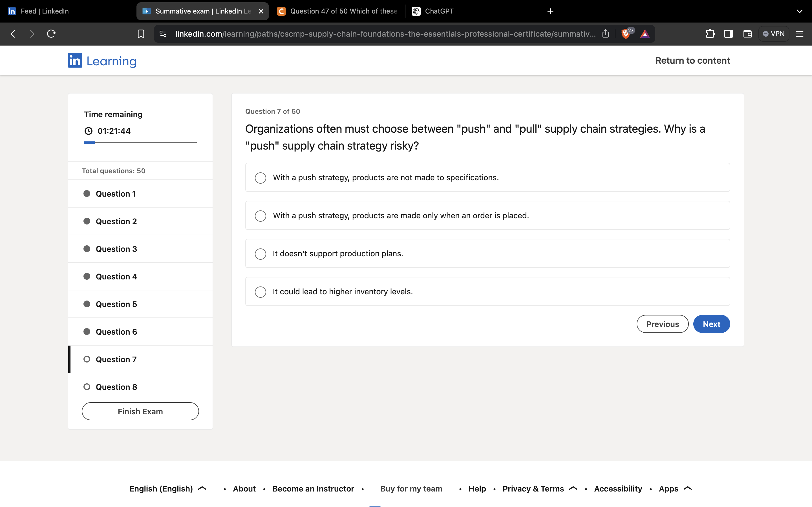Screen dimensions: 812x507
Task: Click the Finish Exam button
Action: pyautogui.click(x=140, y=411)
